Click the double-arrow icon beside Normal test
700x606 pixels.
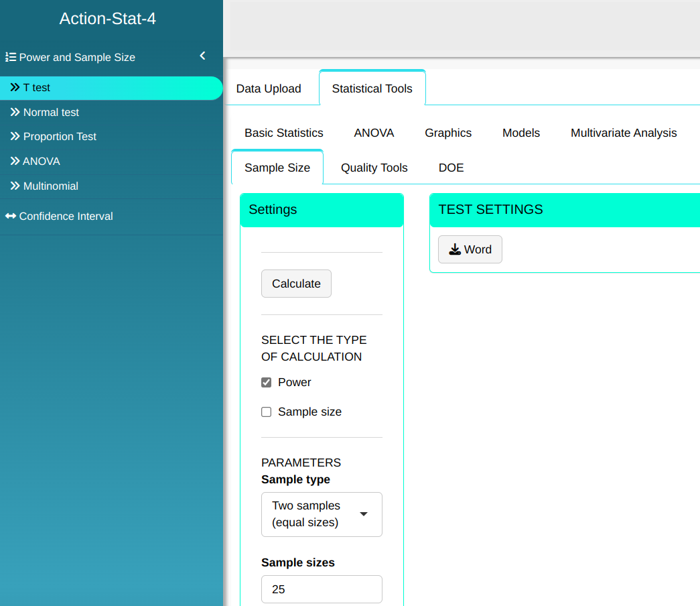pos(15,113)
